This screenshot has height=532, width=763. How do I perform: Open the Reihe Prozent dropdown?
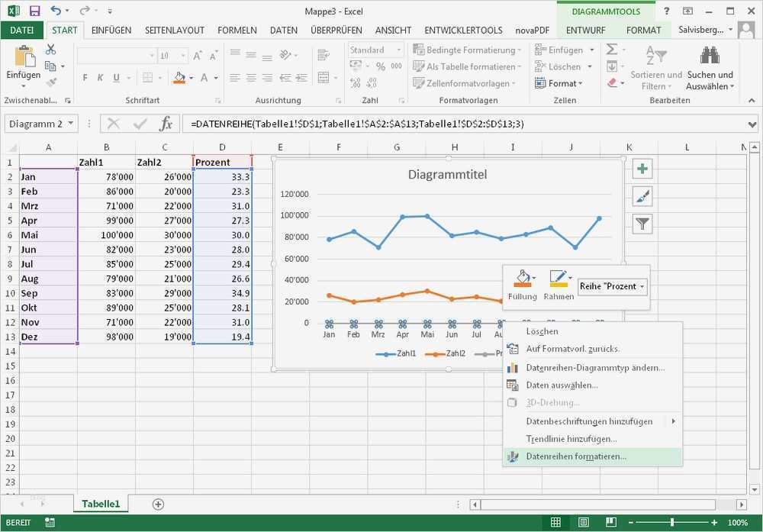[611, 286]
